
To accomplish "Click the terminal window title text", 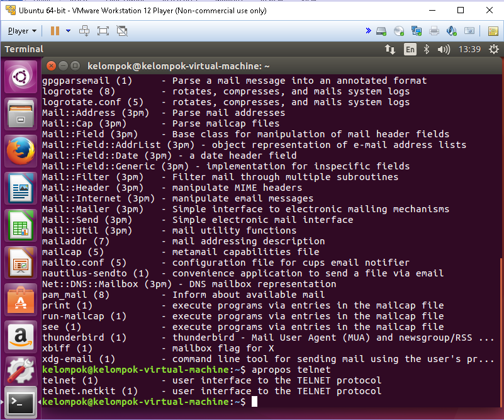I will tap(179, 66).
